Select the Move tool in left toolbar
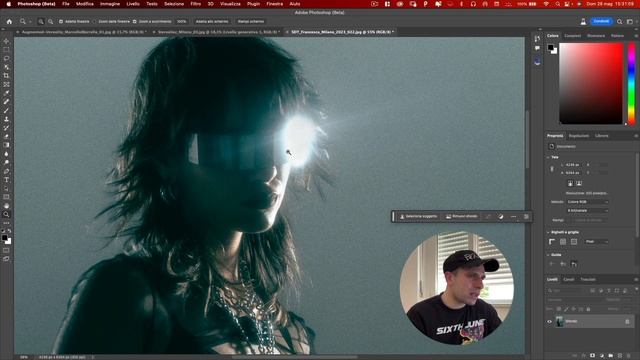 6,41
